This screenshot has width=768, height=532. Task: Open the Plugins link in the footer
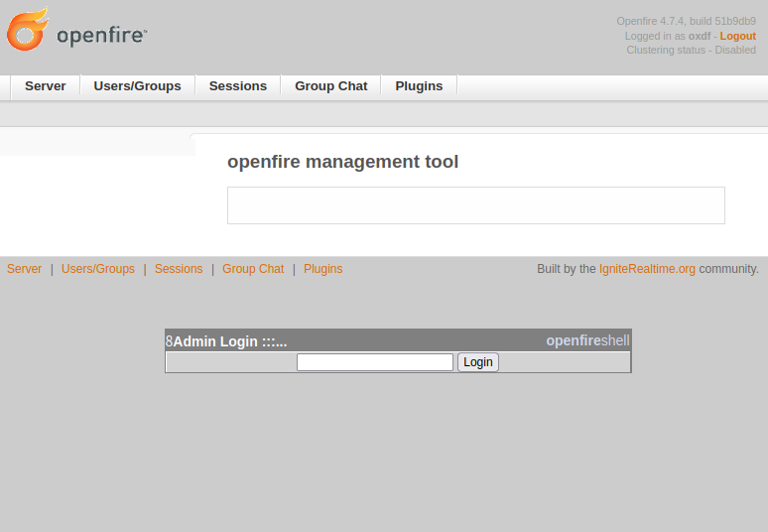322,269
